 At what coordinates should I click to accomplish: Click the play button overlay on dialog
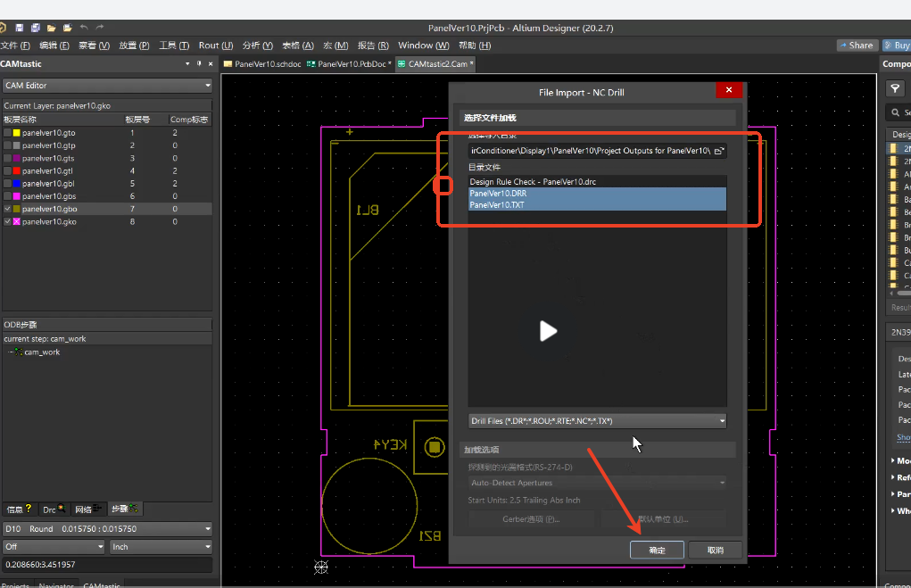pyautogui.click(x=548, y=331)
